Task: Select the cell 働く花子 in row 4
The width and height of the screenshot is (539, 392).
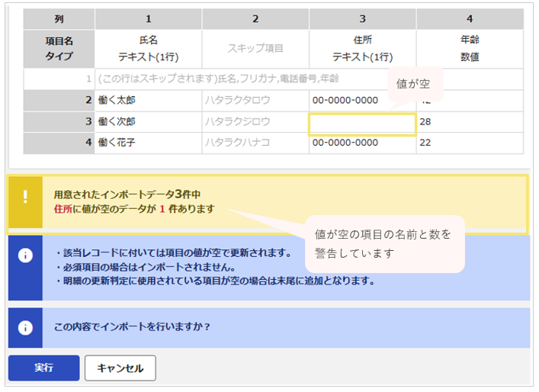Action: pyautogui.click(x=148, y=143)
